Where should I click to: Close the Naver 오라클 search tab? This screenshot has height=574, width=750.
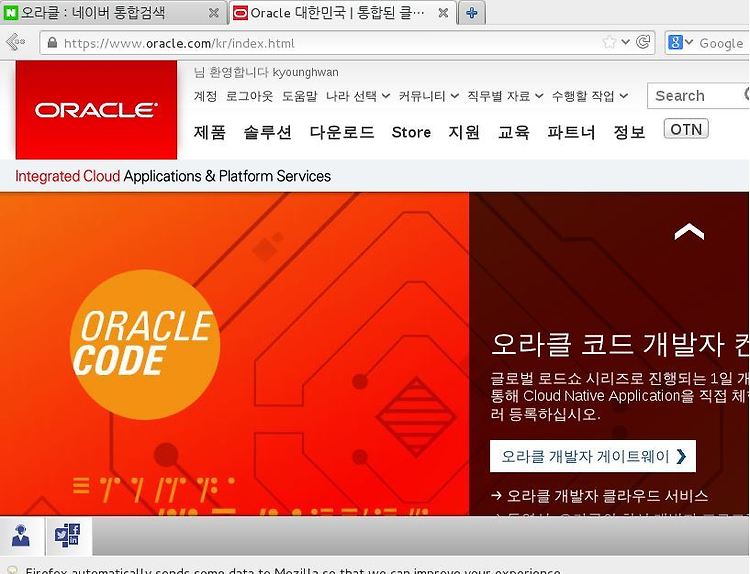214,13
